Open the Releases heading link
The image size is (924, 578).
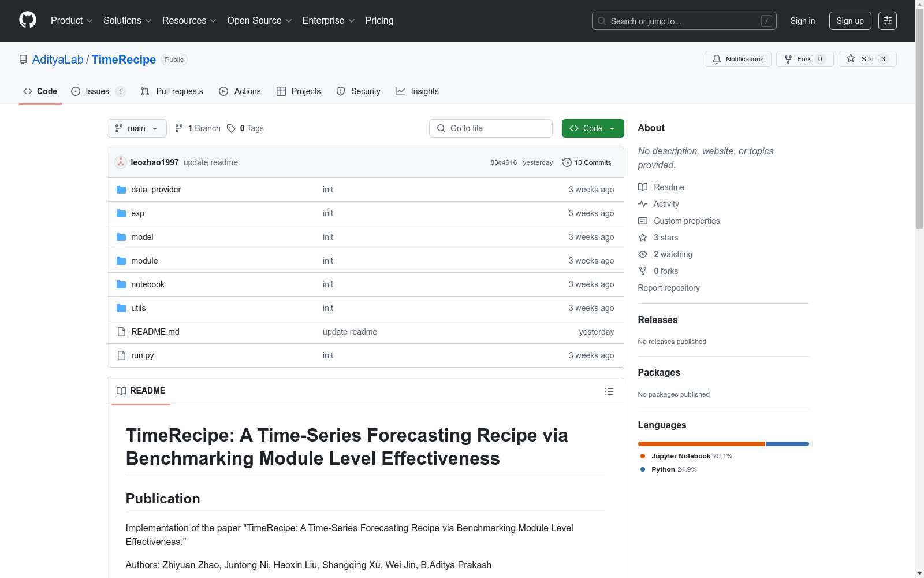(x=658, y=320)
